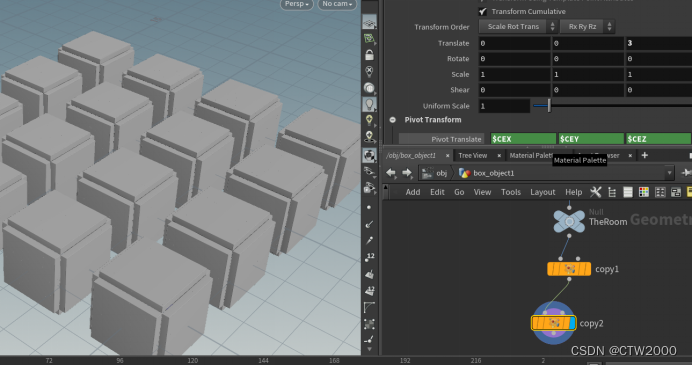Select the copy2 node
Screen dimensions: 693x366
(x=553, y=323)
